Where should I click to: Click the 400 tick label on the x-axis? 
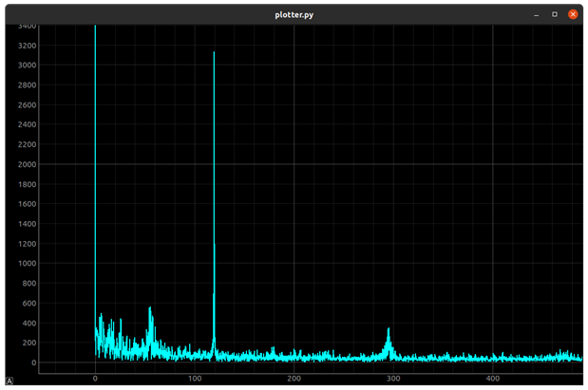point(492,379)
